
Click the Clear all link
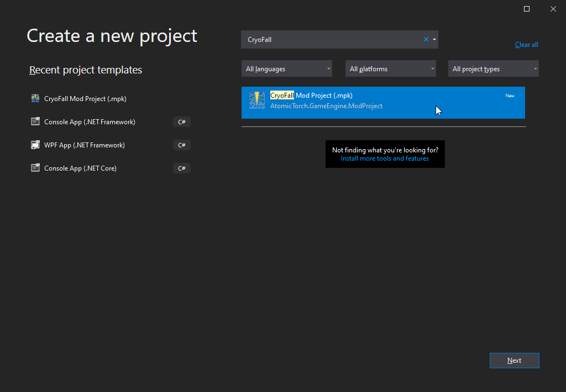click(526, 45)
